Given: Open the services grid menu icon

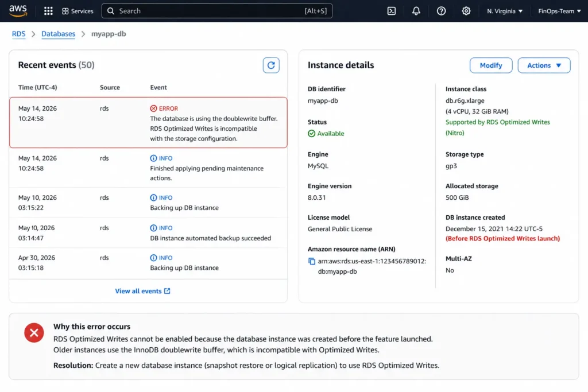Looking at the screenshot, I should coord(48,11).
